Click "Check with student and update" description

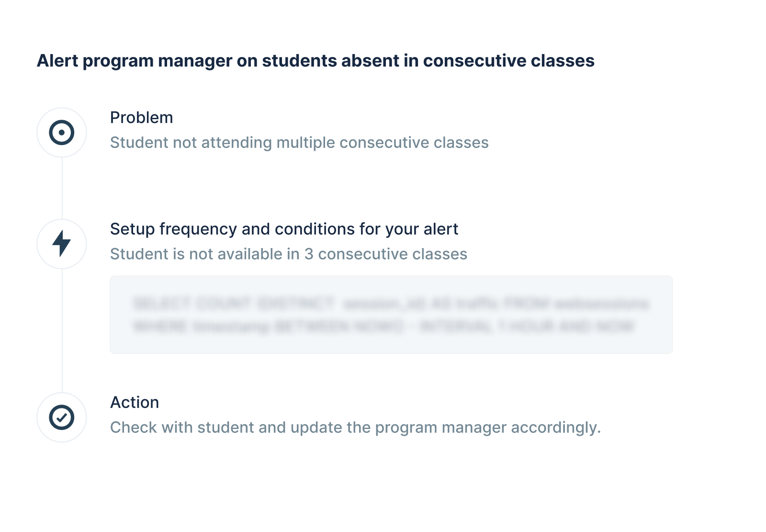click(x=355, y=427)
